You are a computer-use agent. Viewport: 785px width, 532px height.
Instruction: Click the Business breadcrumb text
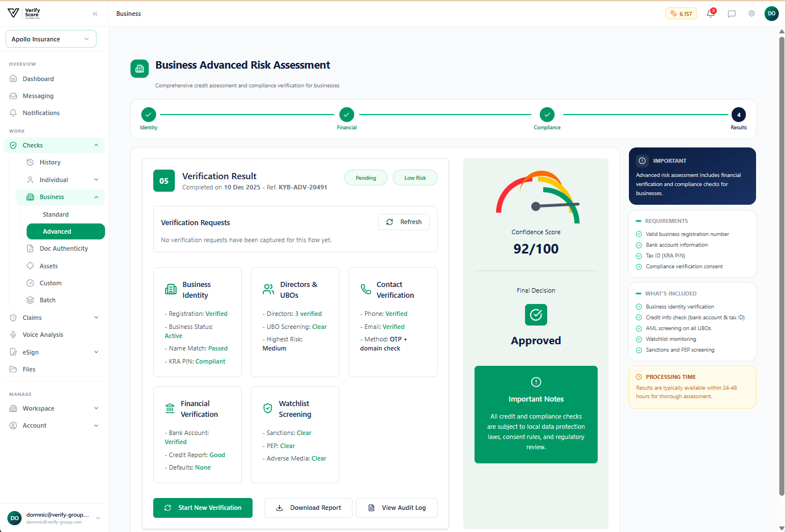click(x=128, y=14)
